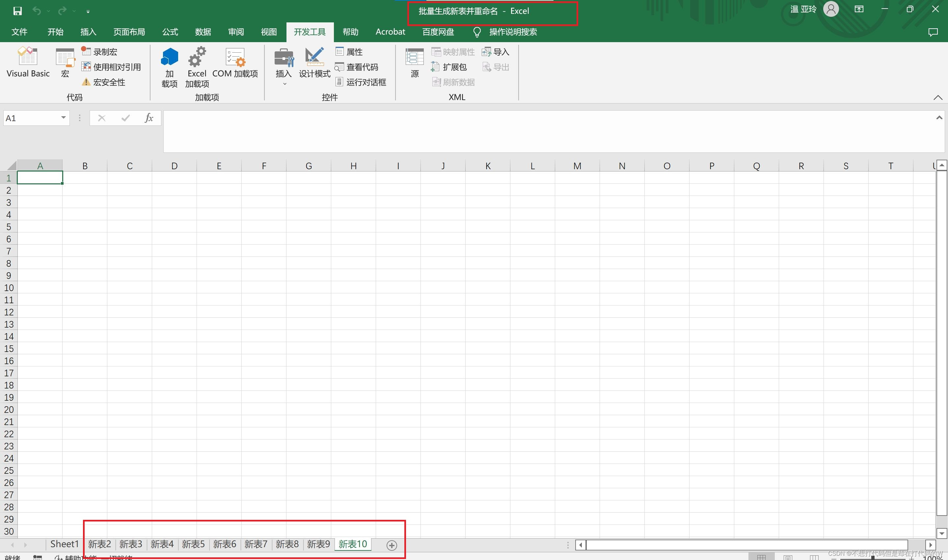The height and width of the screenshot is (560, 948).
Task: Select the 新表5 sheet tab
Action: coord(193,544)
